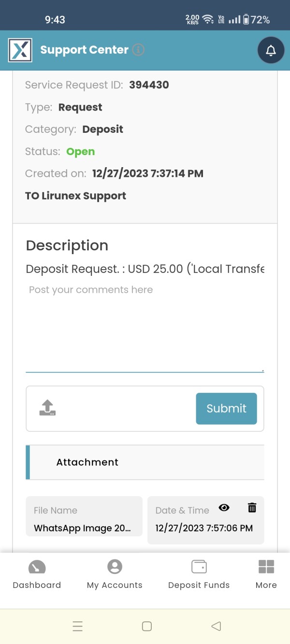This screenshot has height=644, width=290.
Task: Tap the Deposit Funds wallet icon
Action: pos(199,566)
